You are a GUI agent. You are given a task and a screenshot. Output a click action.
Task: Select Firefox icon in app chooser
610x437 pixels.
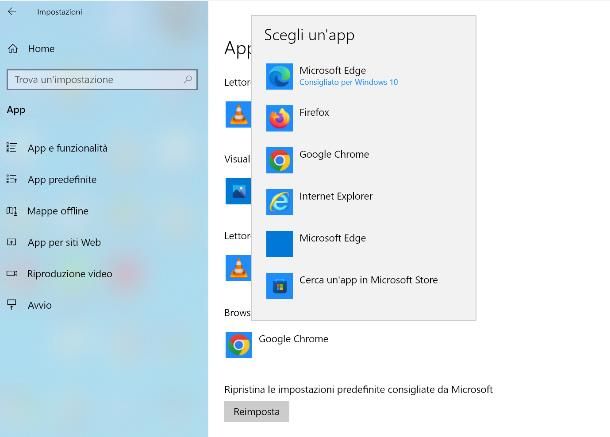279,118
